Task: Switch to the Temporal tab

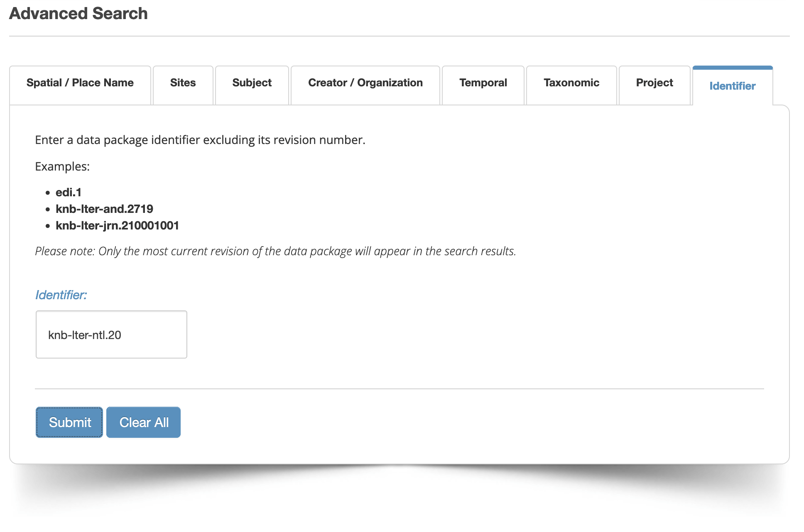Action: point(483,85)
